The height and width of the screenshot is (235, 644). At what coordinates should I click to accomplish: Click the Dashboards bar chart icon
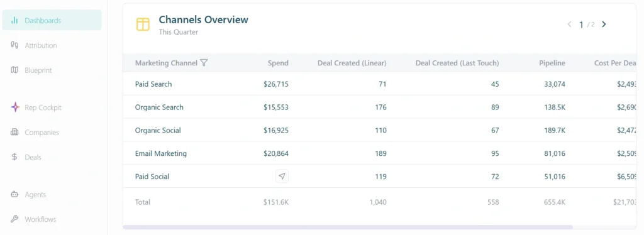pyautogui.click(x=14, y=20)
